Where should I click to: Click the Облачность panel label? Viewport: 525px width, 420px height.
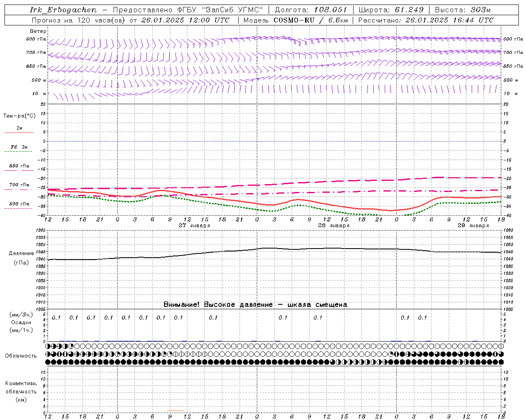coord(21,356)
